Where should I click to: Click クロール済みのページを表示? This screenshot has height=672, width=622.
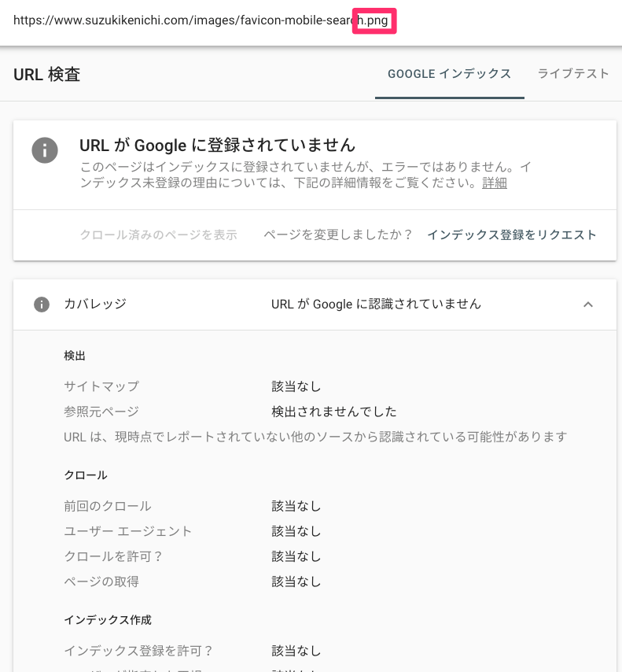158,234
